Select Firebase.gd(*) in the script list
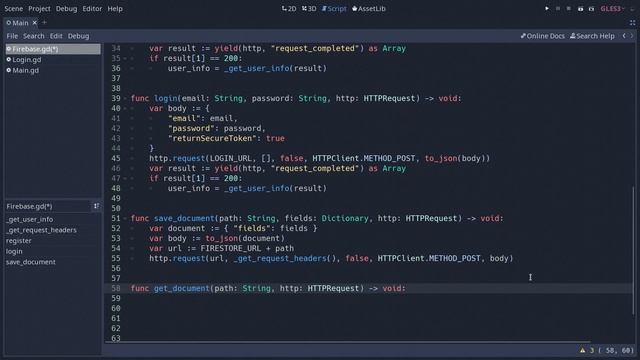The height and width of the screenshot is (360, 640). [53, 49]
